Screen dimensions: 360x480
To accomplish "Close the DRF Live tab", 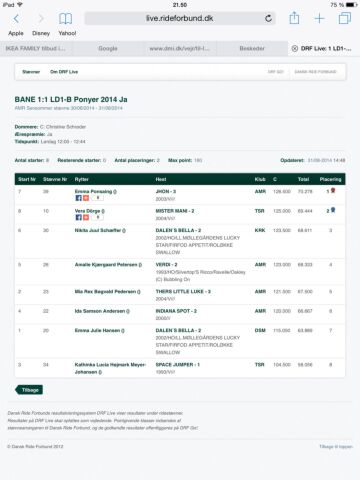I will click(x=295, y=49).
